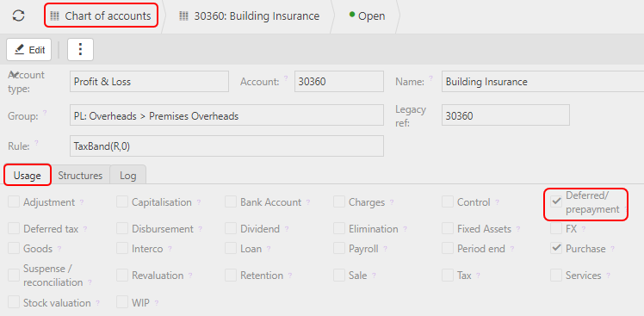This screenshot has height=316, width=644.
Task: Click the Name field Building Insurance
Action: click(542, 81)
